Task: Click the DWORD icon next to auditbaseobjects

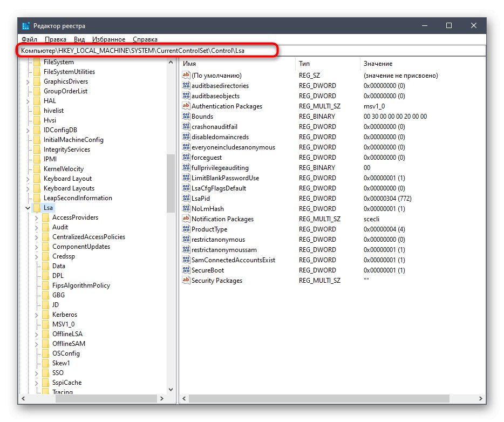Action: click(x=186, y=96)
